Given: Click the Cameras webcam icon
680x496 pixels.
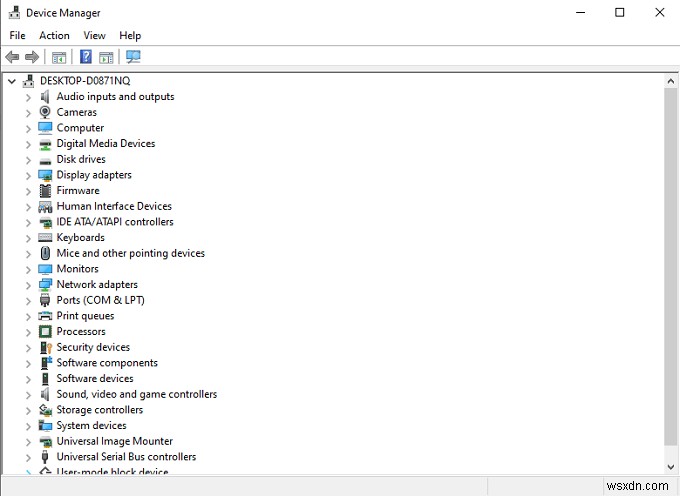Looking at the screenshot, I should pos(45,112).
